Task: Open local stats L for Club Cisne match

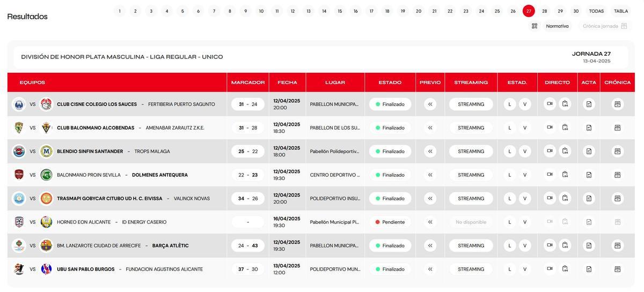Action: [510, 104]
